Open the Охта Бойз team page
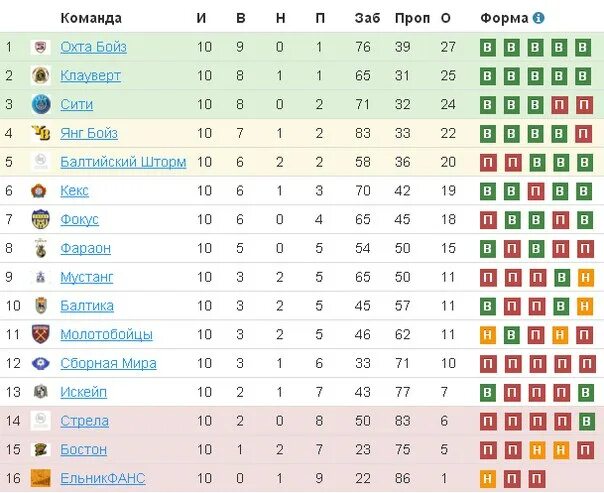The height and width of the screenshot is (493, 604). pos(94,47)
